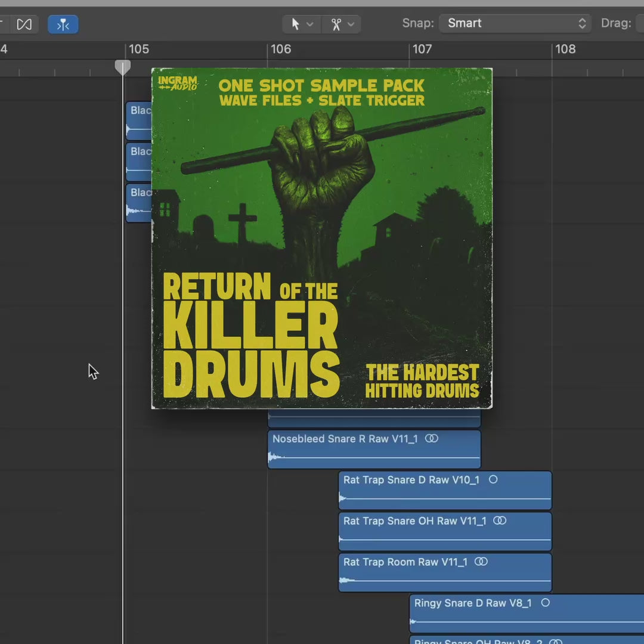Click stereo icon on Rat Trap Room region
The height and width of the screenshot is (644, 644).
coord(481,562)
